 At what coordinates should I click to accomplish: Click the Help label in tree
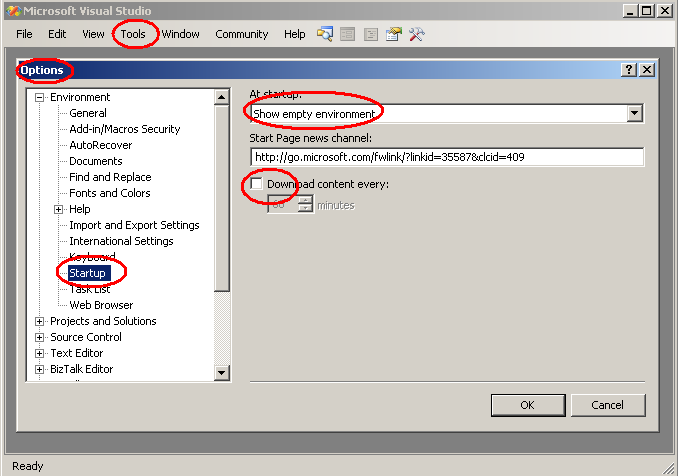coord(80,209)
